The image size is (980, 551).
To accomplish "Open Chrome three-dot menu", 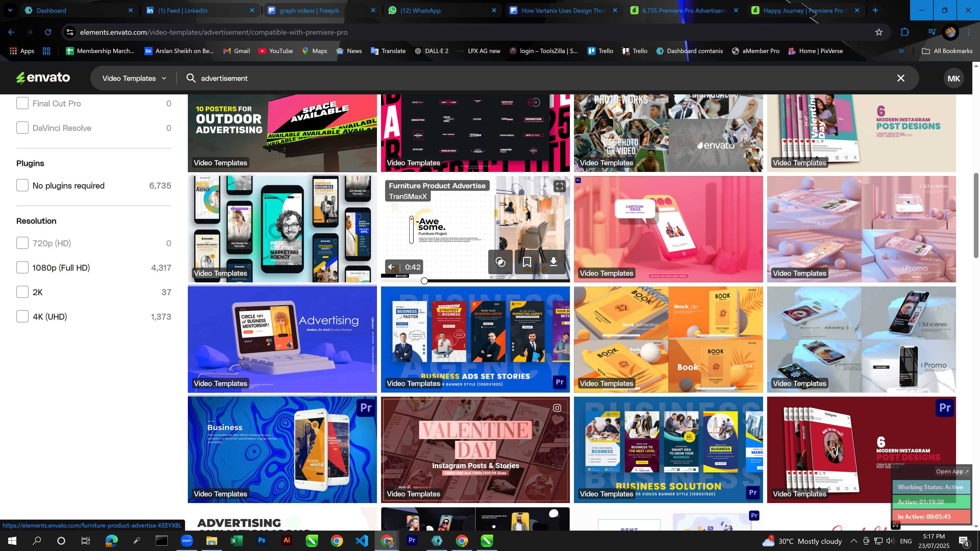I will point(969,32).
